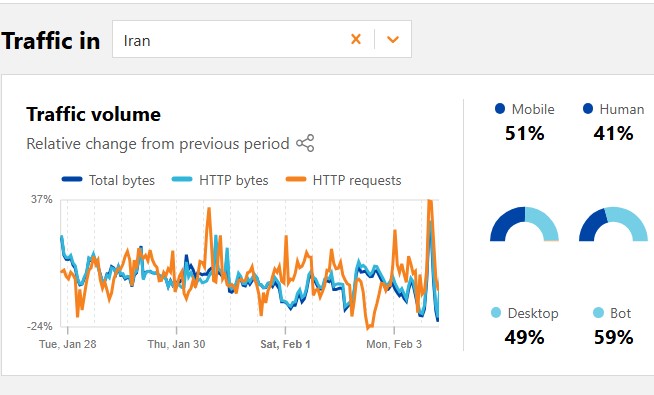The height and width of the screenshot is (395, 654).
Task: Select the Mobile legend dot
Action: click(x=500, y=109)
